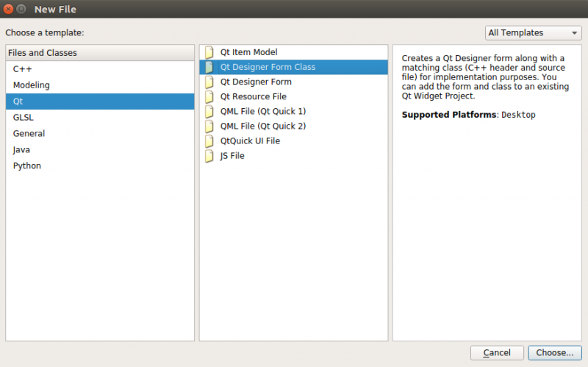
Task: Click the QML File (Qt Quick 2) icon
Action: [x=209, y=126]
